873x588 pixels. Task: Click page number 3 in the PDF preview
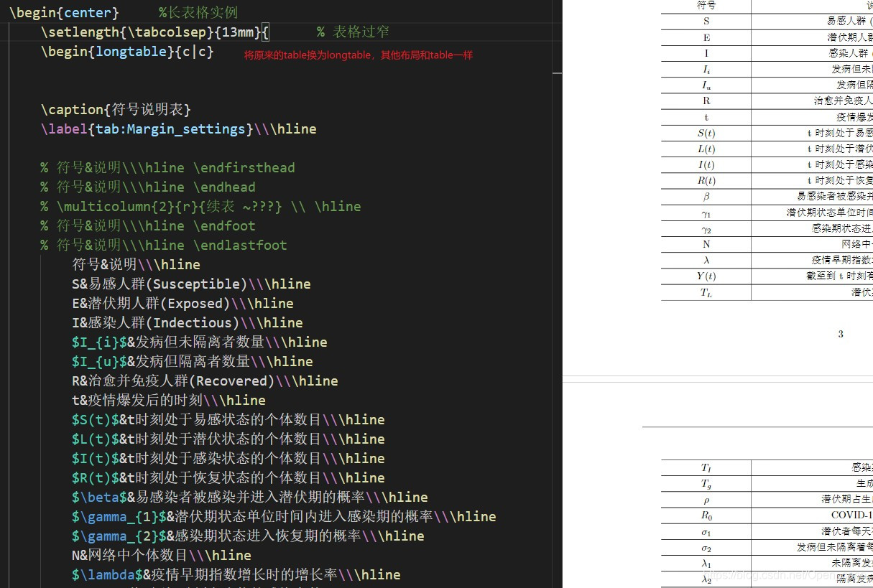tap(841, 334)
